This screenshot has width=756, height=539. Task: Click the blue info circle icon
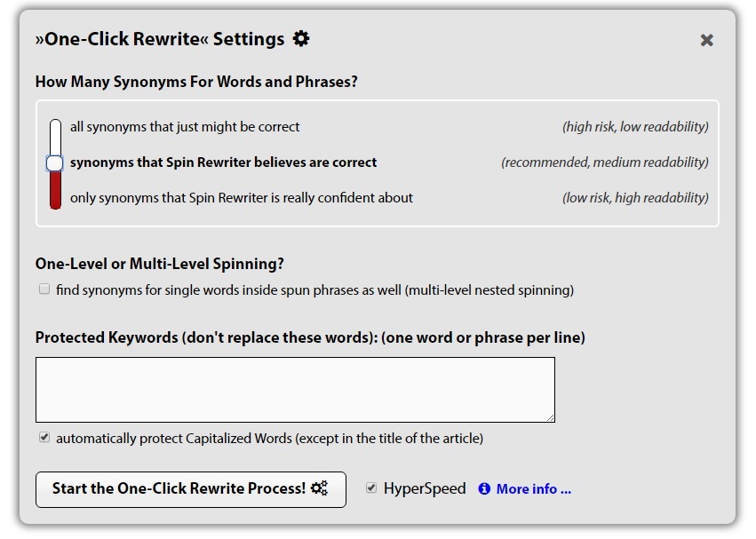click(484, 489)
